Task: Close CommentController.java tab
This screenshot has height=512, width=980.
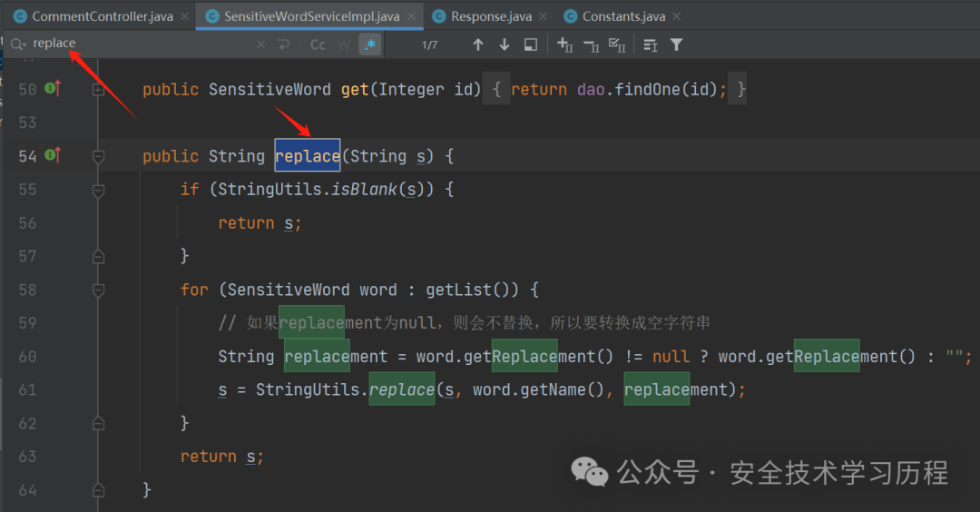Action: pyautogui.click(x=184, y=16)
